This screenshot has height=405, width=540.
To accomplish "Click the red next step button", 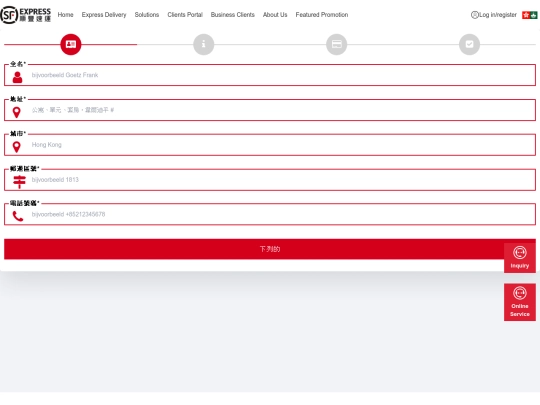I will (270, 249).
